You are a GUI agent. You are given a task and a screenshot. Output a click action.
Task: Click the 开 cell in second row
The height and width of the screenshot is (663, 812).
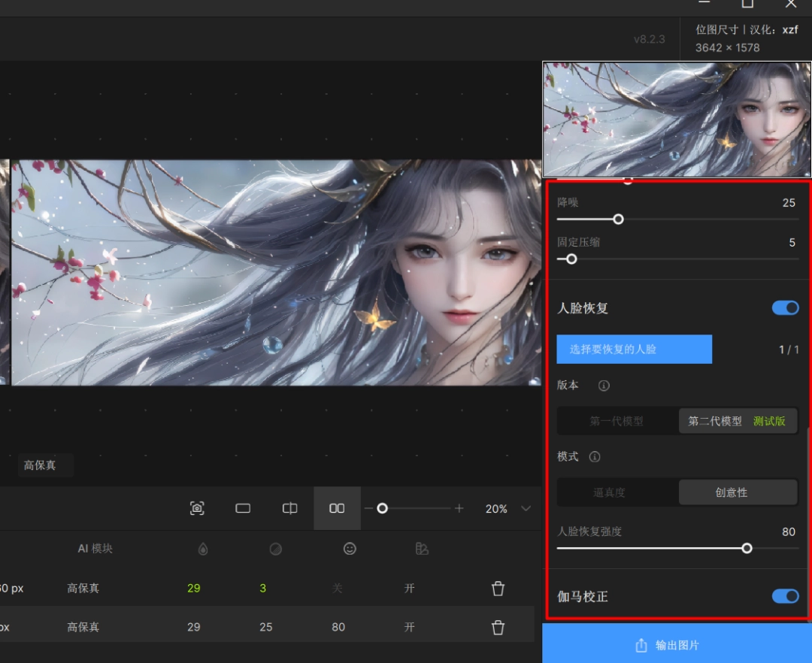click(409, 627)
